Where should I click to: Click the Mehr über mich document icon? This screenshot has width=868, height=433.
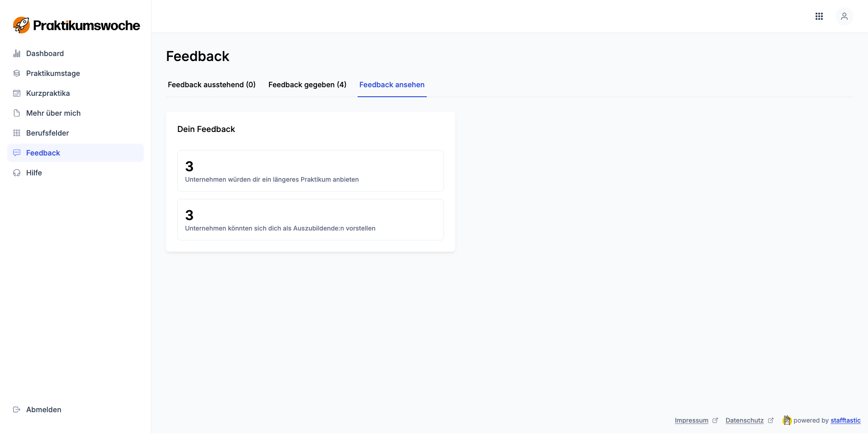[x=17, y=113]
